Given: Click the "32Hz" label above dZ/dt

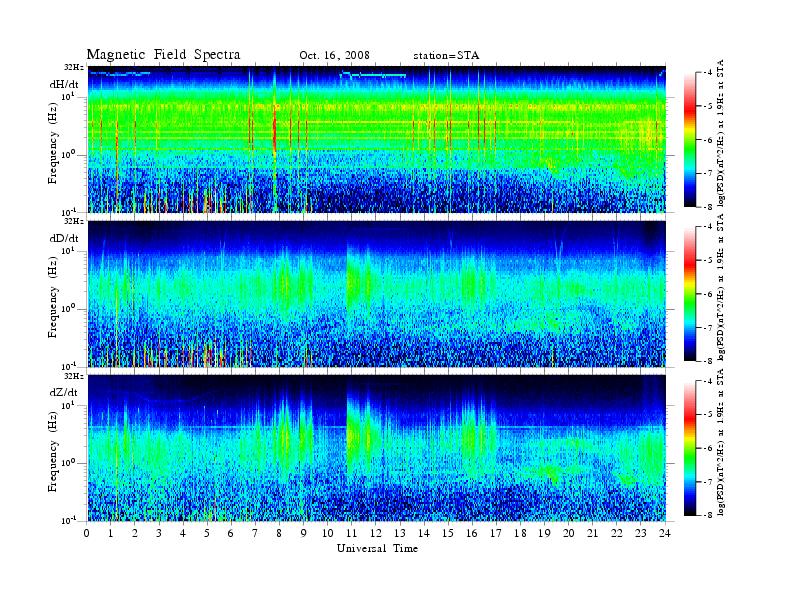Looking at the screenshot, I should click(x=74, y=376).
